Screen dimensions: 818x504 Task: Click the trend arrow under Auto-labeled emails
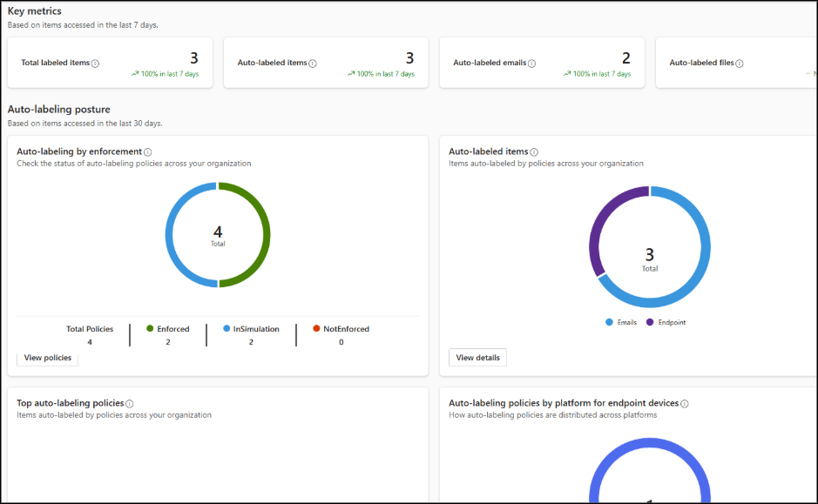[x=566, y=74]
